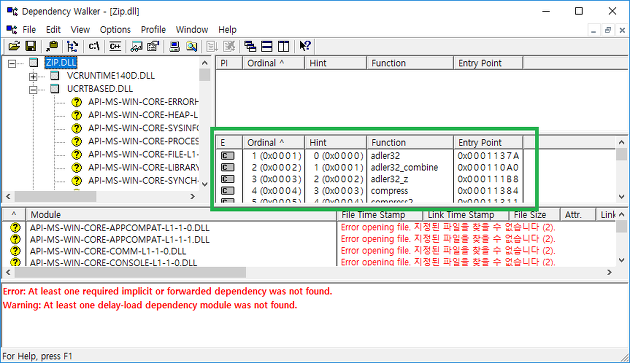
Task: Sort exports by Function column header
Action: click(410, 142)
